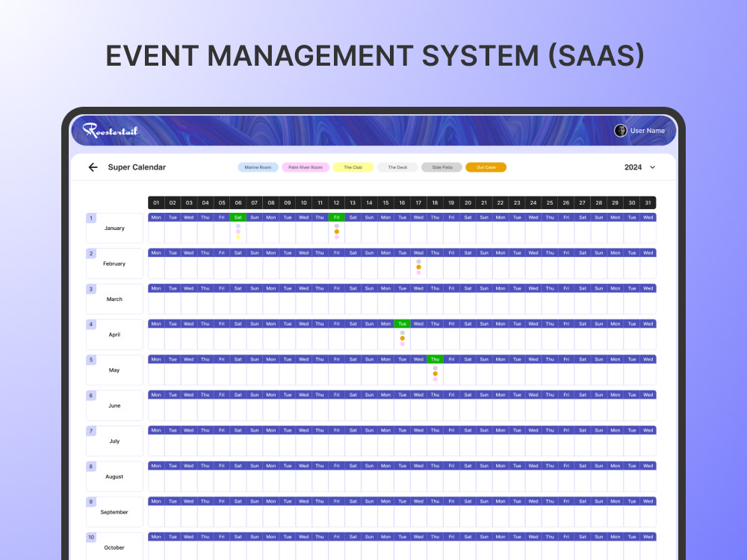Click month number 1 badge
747x560 pixels.
(x=91, y=218)
